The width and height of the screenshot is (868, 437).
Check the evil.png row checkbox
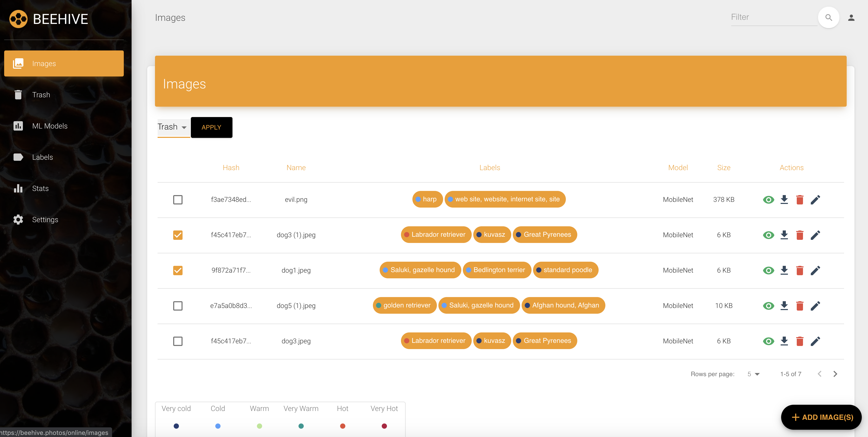178,200
